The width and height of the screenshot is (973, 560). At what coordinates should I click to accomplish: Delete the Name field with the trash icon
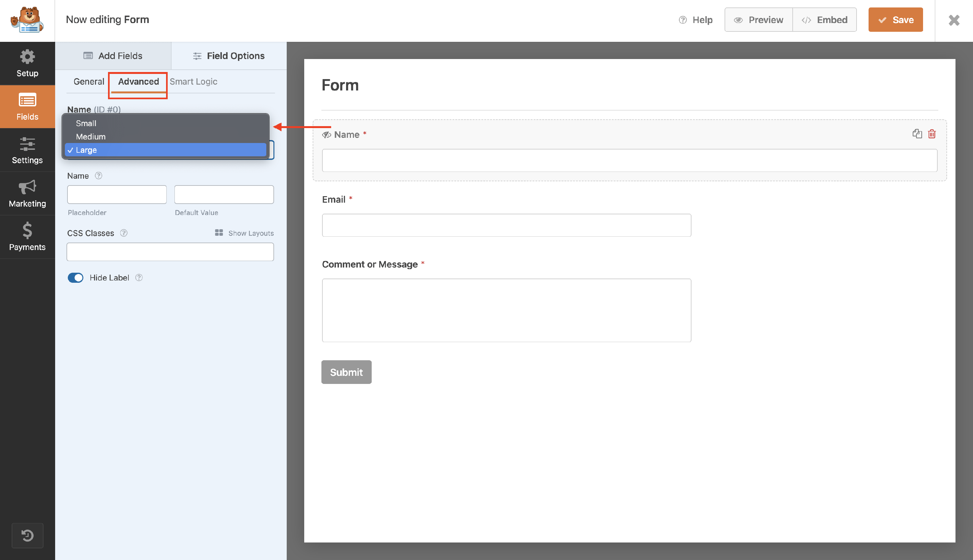click(x=931, y=134)
